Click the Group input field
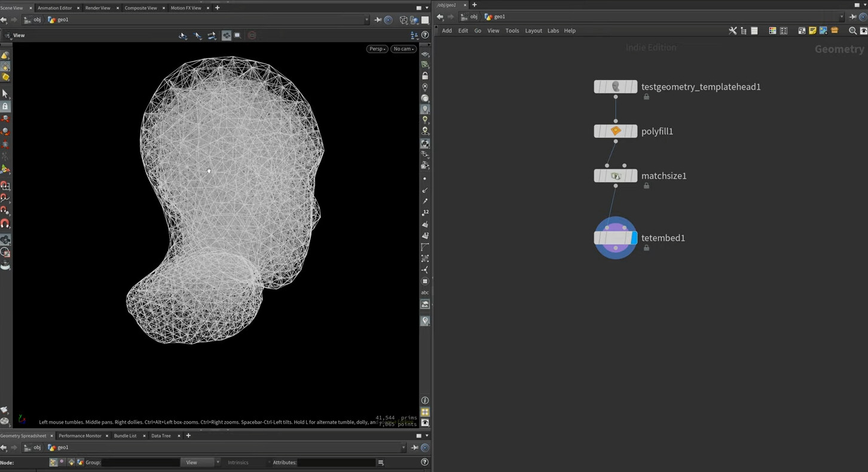868x472 pixels. click(x=140, y=462)
